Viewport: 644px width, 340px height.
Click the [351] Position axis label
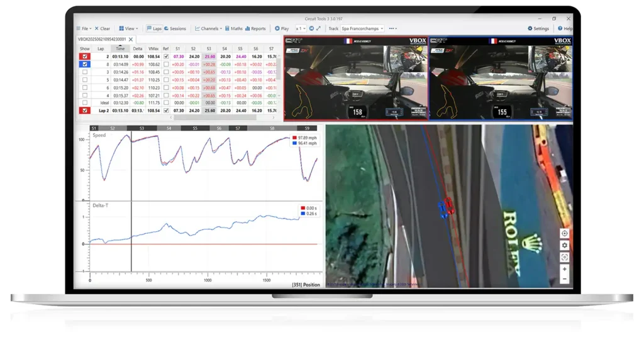pos(306,285)
